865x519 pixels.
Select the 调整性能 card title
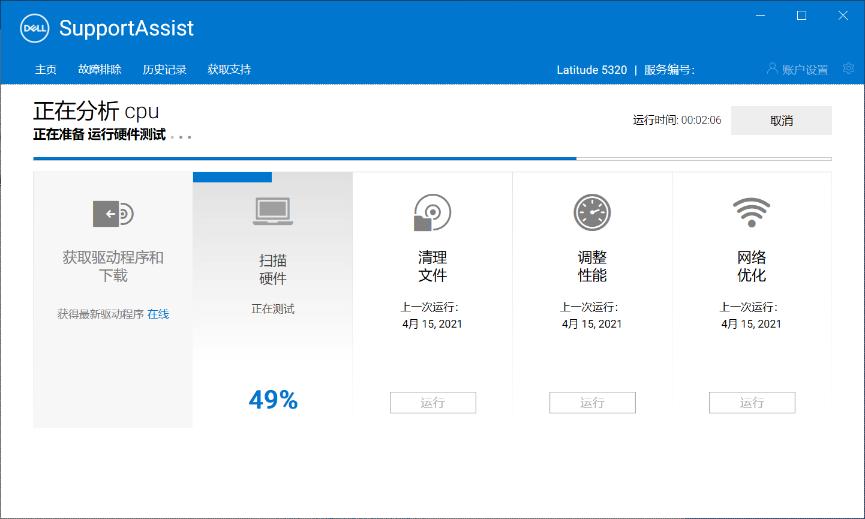click(x=592, y=266)
